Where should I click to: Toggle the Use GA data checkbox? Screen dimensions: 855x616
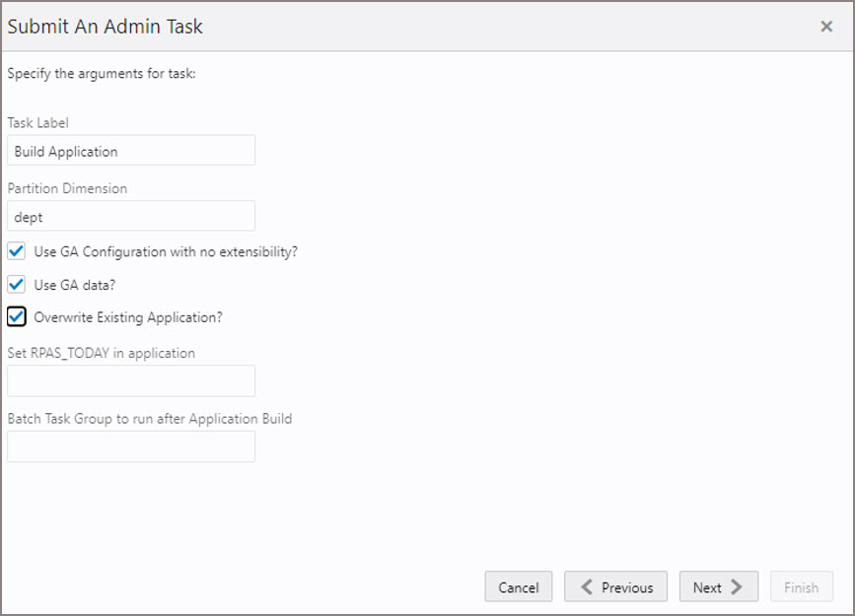pyautogui.click(x=16, y=285)
